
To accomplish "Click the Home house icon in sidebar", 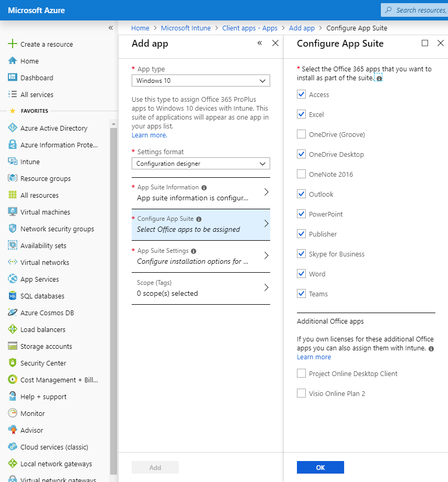I will (13, 60).
